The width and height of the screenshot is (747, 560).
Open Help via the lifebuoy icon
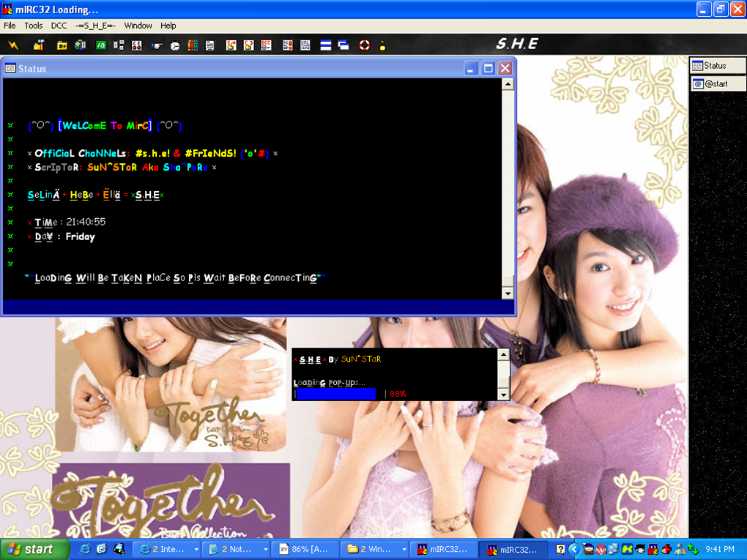point(365,45)
